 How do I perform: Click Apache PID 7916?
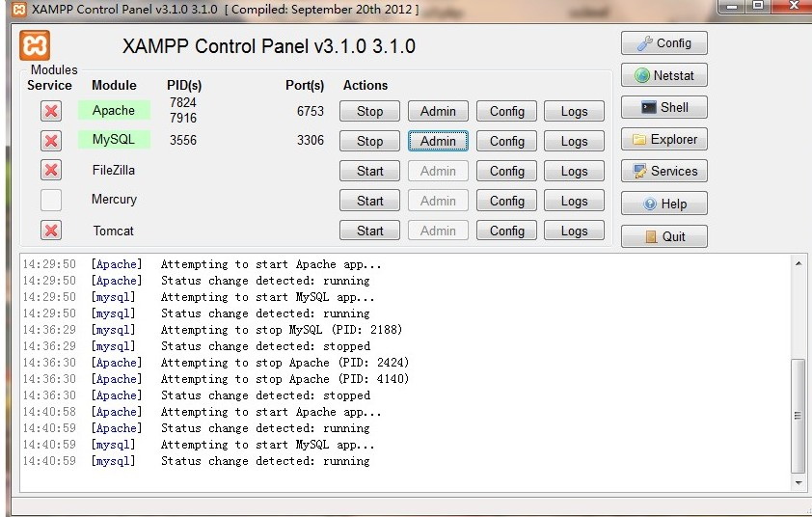pos(183,118)
